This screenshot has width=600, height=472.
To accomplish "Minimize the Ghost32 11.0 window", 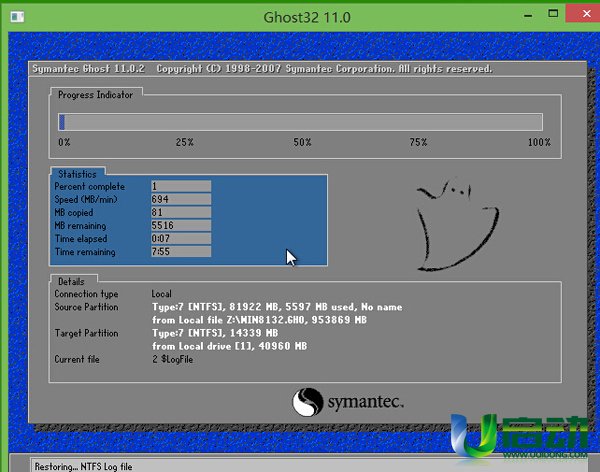I will [x=528, y=15].
